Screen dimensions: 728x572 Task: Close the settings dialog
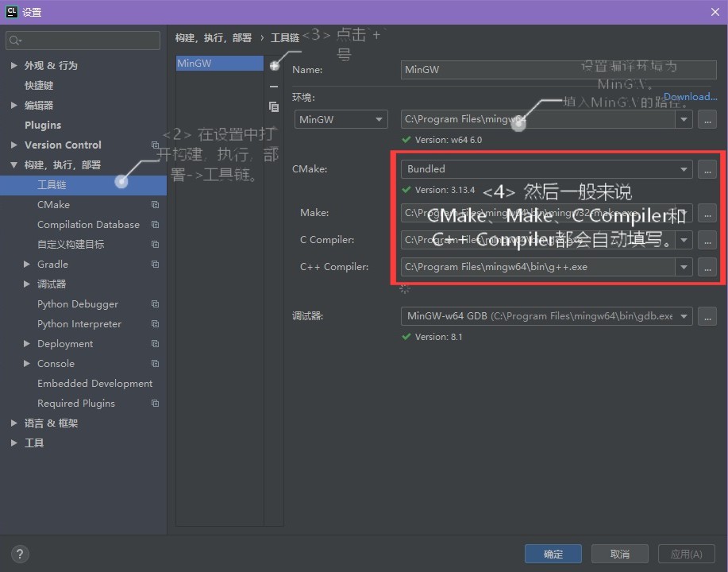click(x=715, y=12)
